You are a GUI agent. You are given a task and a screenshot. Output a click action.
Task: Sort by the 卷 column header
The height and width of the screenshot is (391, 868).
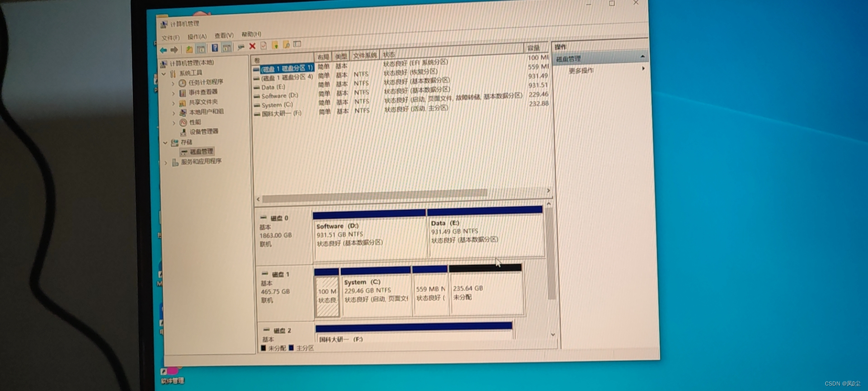pyautogui.click(x=283, y=59)
